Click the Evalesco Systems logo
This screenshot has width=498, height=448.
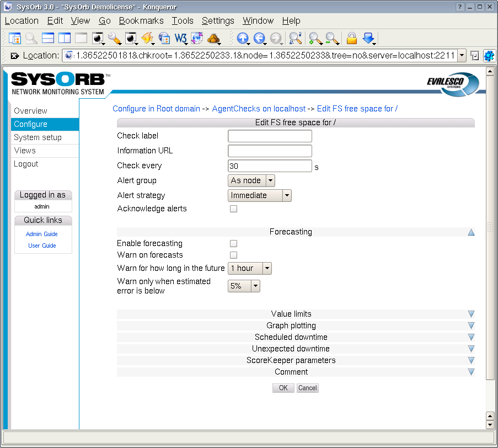point(453,83)
